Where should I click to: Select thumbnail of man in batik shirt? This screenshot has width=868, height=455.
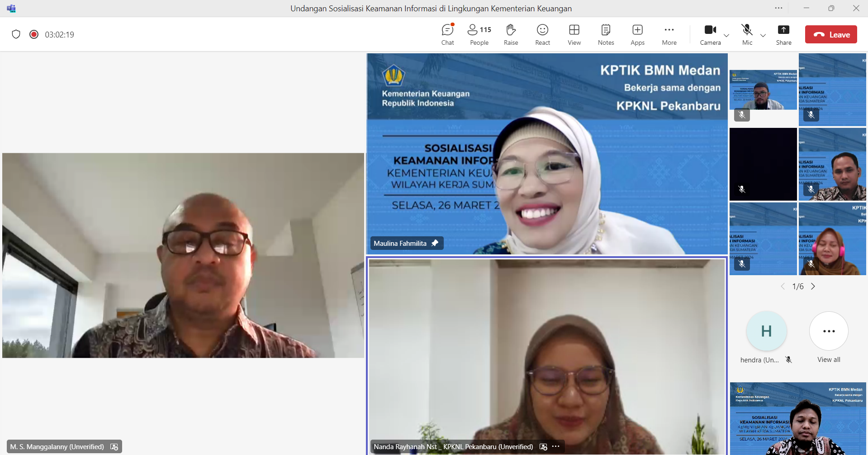click(832, 164)
